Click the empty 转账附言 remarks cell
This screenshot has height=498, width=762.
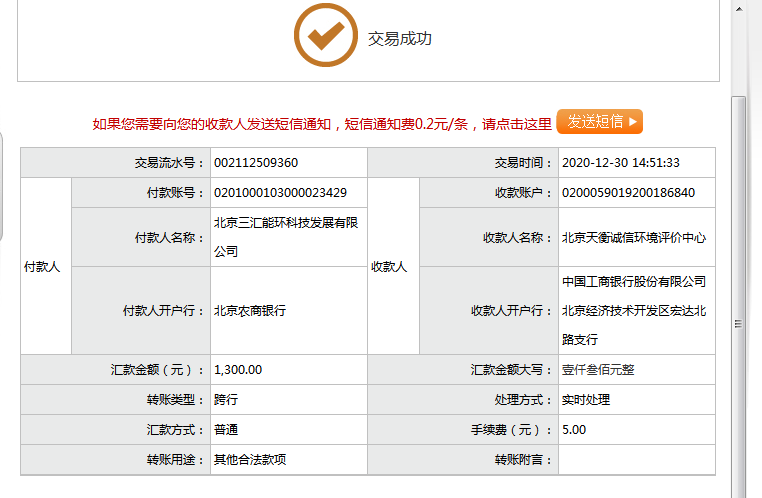(636, 459)
